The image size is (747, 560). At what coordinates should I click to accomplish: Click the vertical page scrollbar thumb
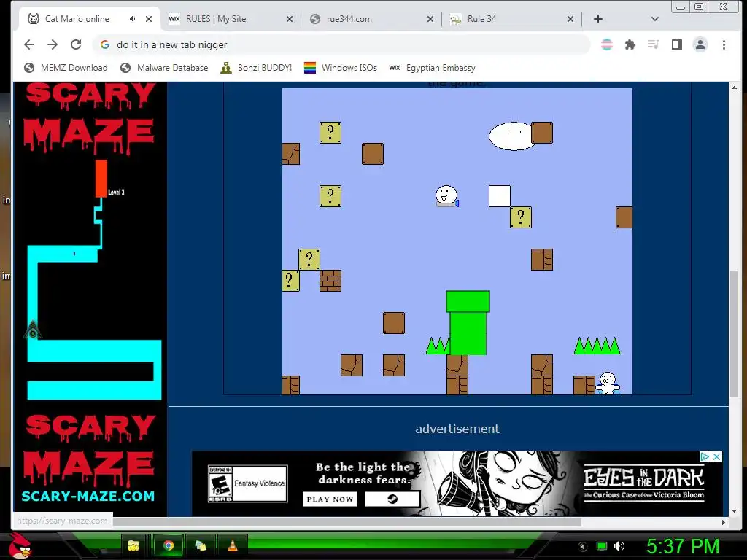tap(734, 334)
